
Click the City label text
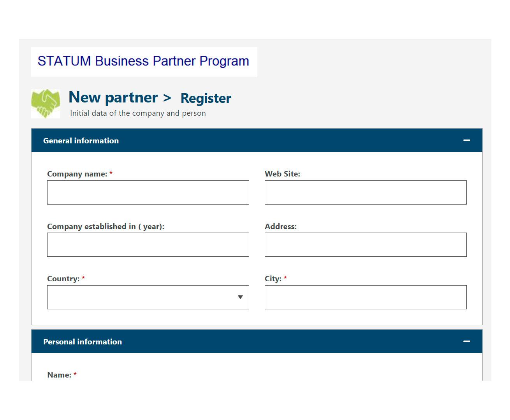pos(273,279)
